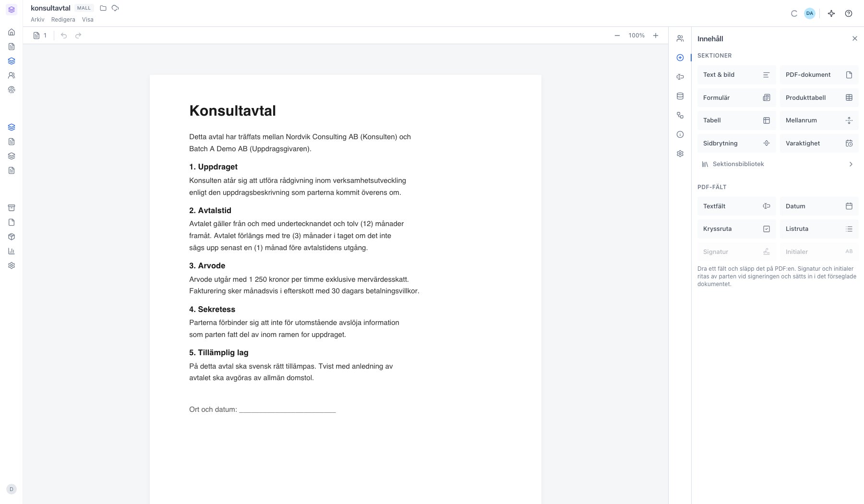Select the Listruta PDF field
Viewport: 864px width, 504px height.
[x=819, y=229]
